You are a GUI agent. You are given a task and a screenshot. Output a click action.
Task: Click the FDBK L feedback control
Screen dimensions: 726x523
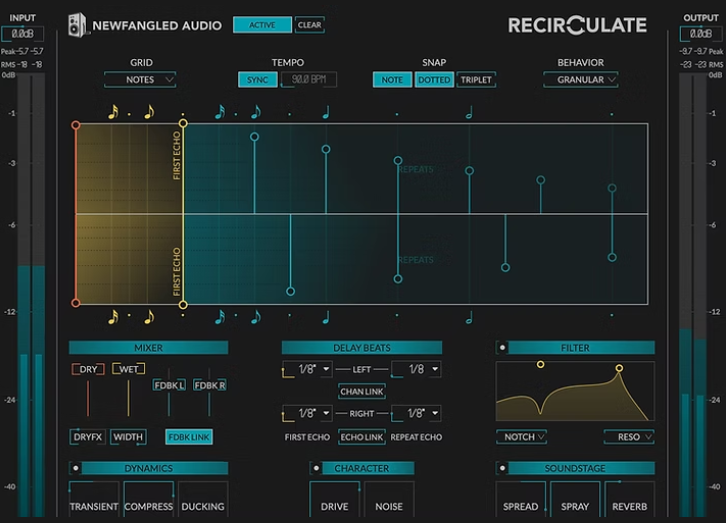[x=169, y=385]
